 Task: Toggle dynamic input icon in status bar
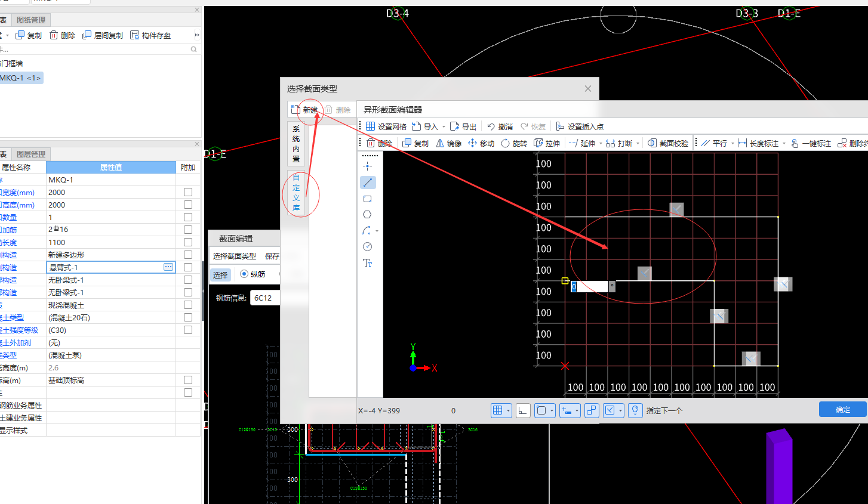(566, 410)
